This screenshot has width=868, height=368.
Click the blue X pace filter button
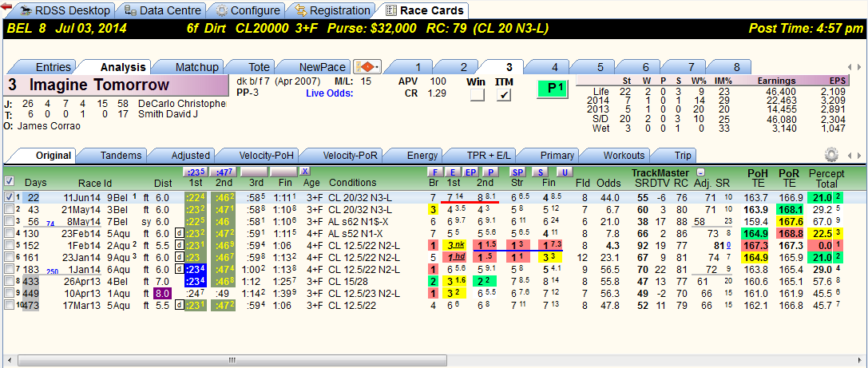(x=305, y=172)
